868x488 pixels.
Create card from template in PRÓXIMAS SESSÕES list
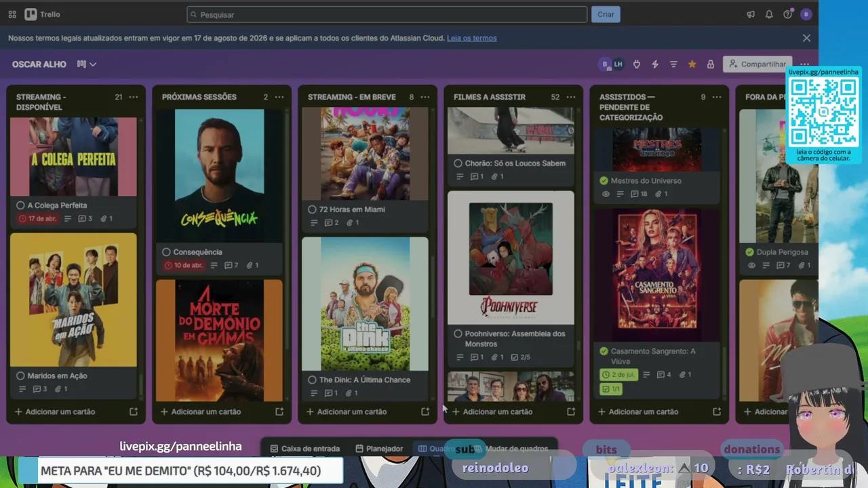pyautogui.click(x=279, y=411)
